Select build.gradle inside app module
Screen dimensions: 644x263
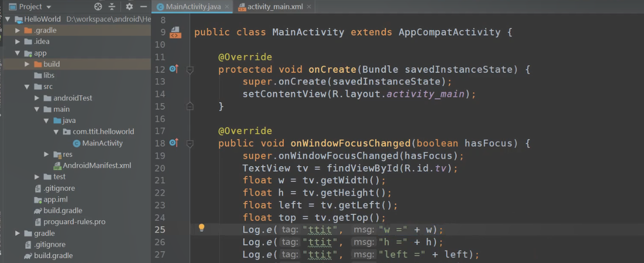[62, 211]
